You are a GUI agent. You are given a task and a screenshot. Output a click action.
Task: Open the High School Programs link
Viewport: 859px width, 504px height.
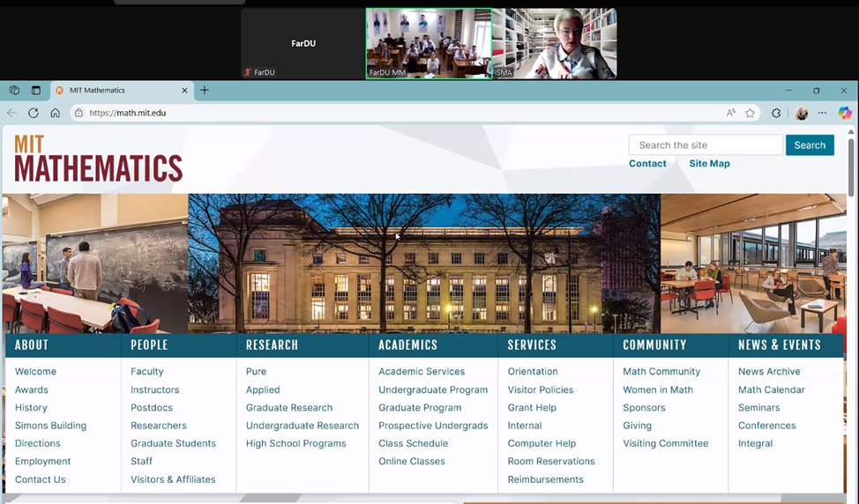pos(295,443)
